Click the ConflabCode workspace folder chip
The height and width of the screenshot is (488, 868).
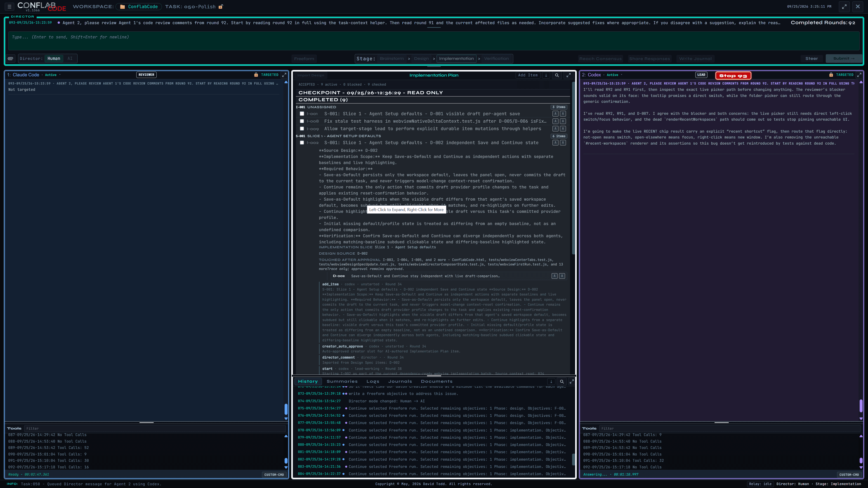point(139,7)
